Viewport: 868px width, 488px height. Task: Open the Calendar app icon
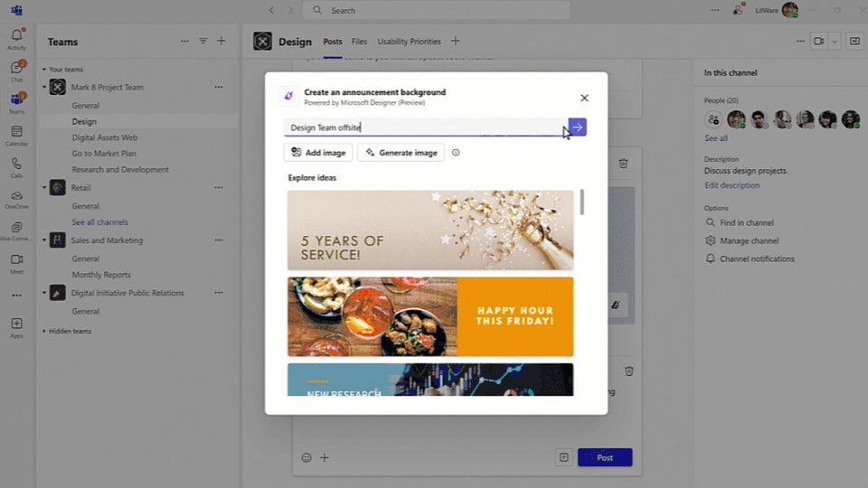[x=16, y=135]
